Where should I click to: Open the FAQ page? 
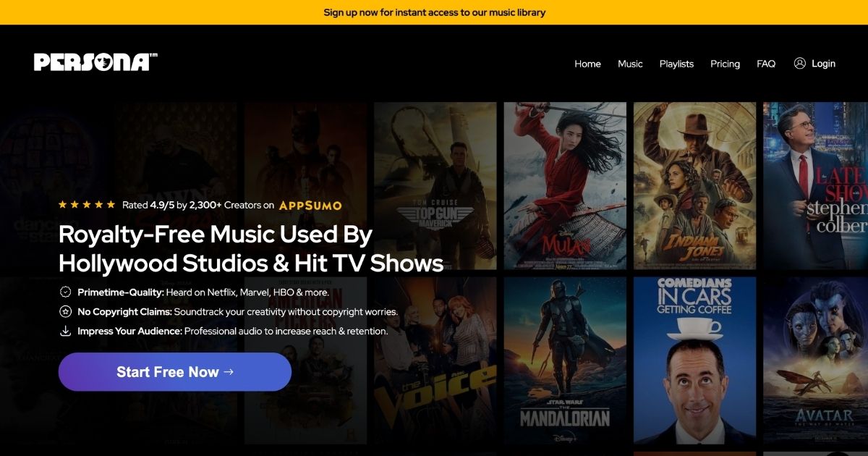(766, 64)
